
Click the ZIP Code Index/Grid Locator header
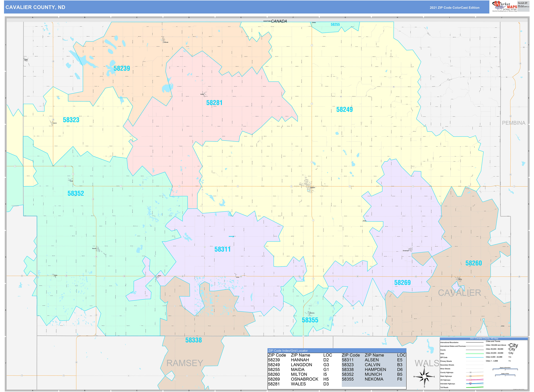click(x=288, y=351)
